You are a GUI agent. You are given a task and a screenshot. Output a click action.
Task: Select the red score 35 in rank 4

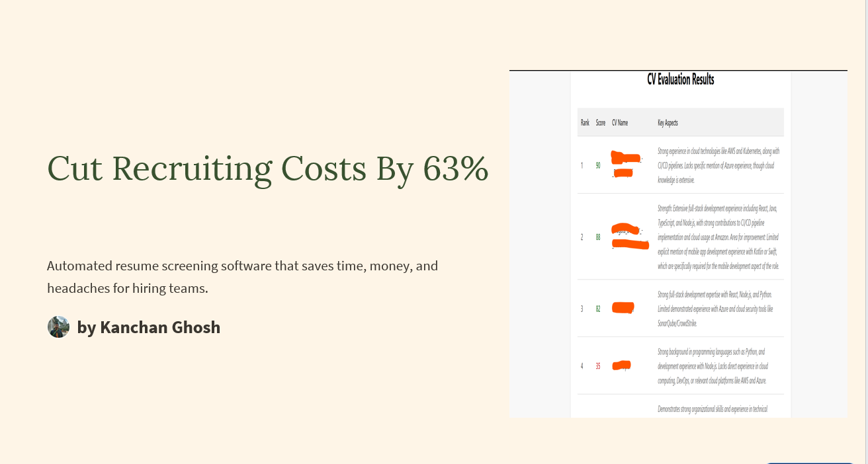(x=598, y=366)
